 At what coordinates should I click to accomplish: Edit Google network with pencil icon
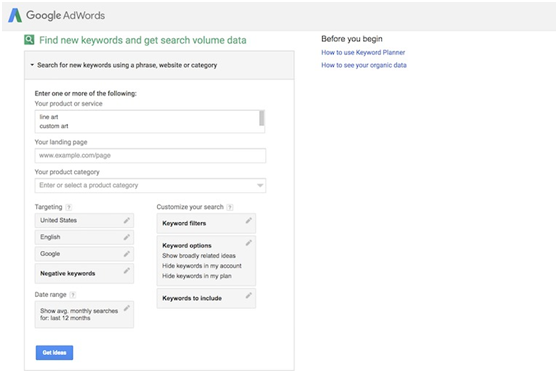126,254
